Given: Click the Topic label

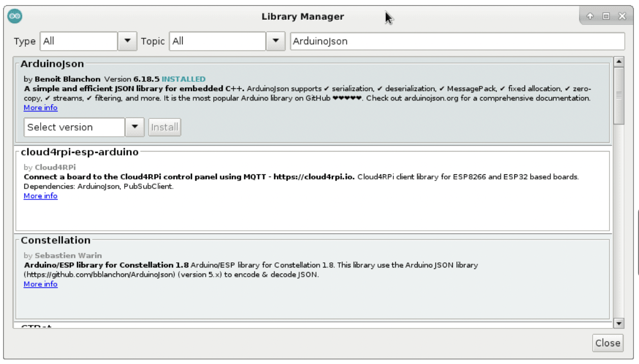Looking at the screenshot, I should point(153,42).
